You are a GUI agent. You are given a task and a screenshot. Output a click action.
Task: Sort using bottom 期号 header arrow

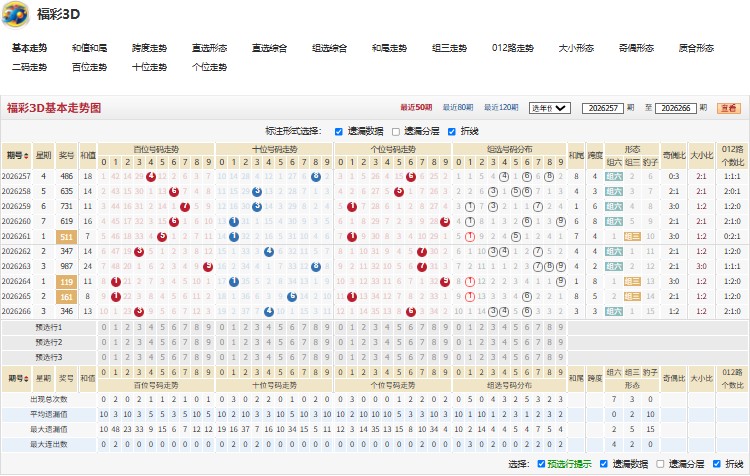point(26,378)
